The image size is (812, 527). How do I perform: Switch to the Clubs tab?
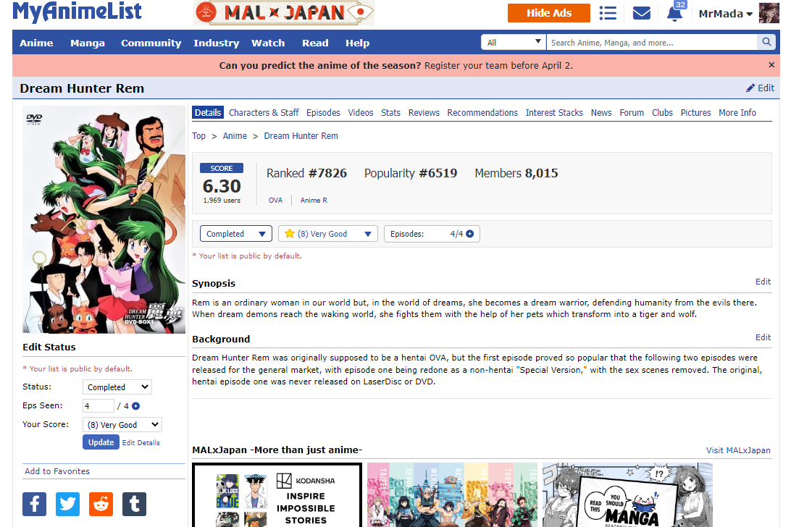[x=662, y=112]
